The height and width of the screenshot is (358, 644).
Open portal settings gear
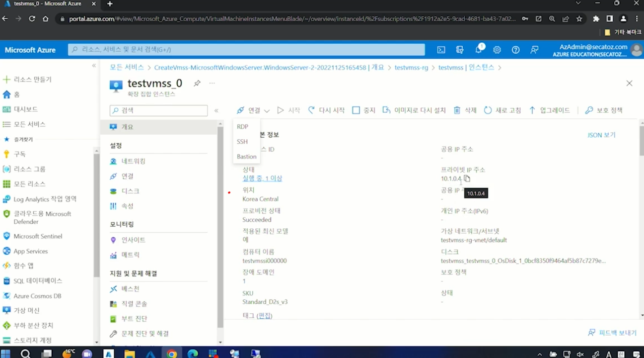[x=497, y=50]
